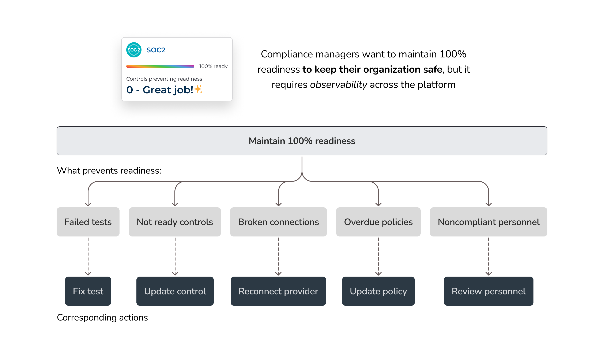The image size is (604, 364).
Task: Click the "Maintain 100% readiness" box
Action: pyautogui.click(x=302, y=141)
